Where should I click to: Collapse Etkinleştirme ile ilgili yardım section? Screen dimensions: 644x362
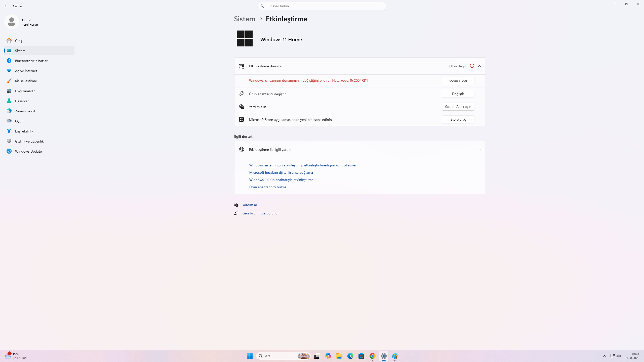pos(479,150)
